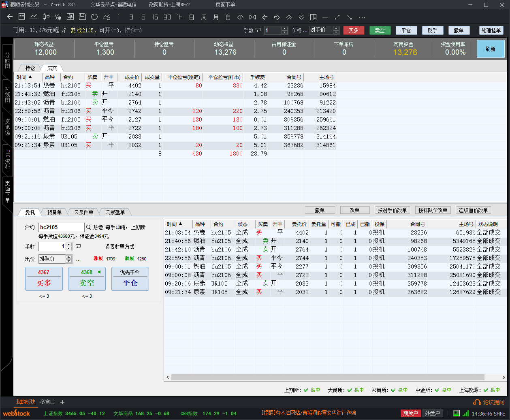The height and width of the screenshot is (420, 510).
Task: Select the 30-minute period icon
Action: coord(167,17)
